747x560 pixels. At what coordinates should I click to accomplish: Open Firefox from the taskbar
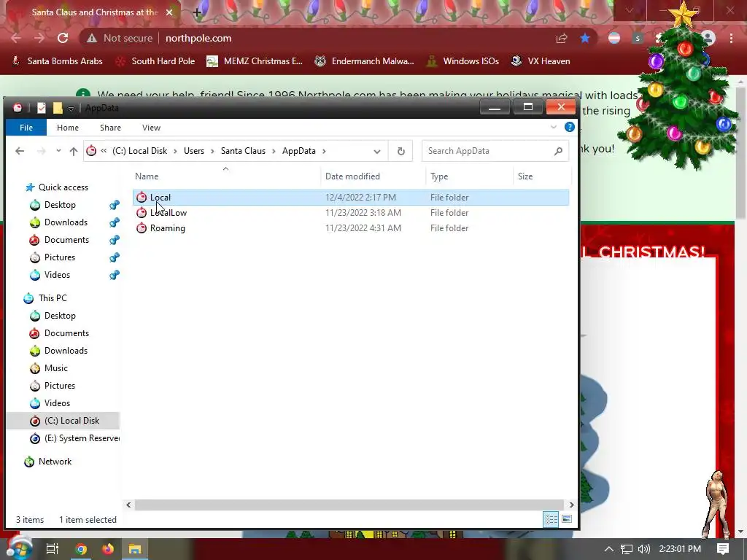click(x=108, y=549)
